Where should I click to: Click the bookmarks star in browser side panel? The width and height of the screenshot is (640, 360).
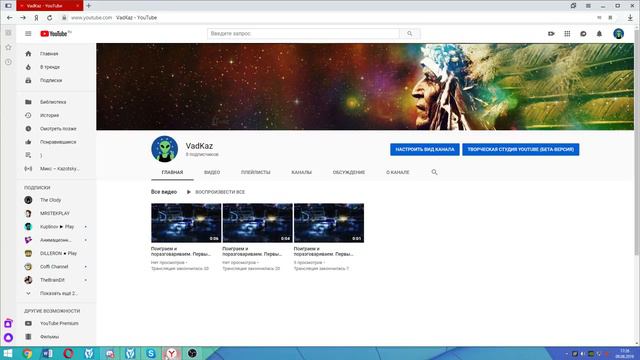[8, 47]
